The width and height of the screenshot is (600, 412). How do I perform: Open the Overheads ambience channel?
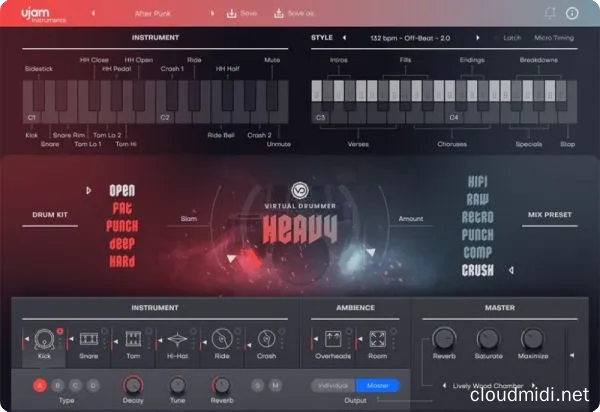point(333,341)
